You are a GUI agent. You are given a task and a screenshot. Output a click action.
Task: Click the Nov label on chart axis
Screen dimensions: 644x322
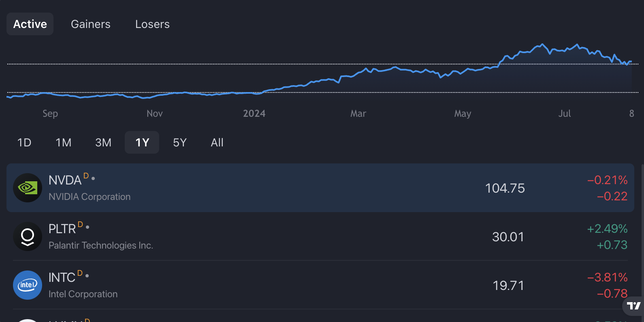[155, 114]
